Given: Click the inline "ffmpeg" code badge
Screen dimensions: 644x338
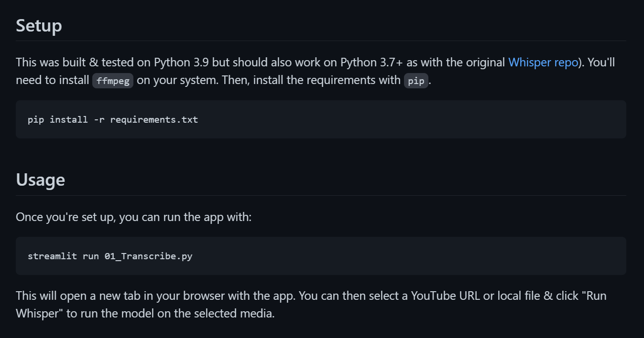Looking at the screenshot, I should [113, 81].
